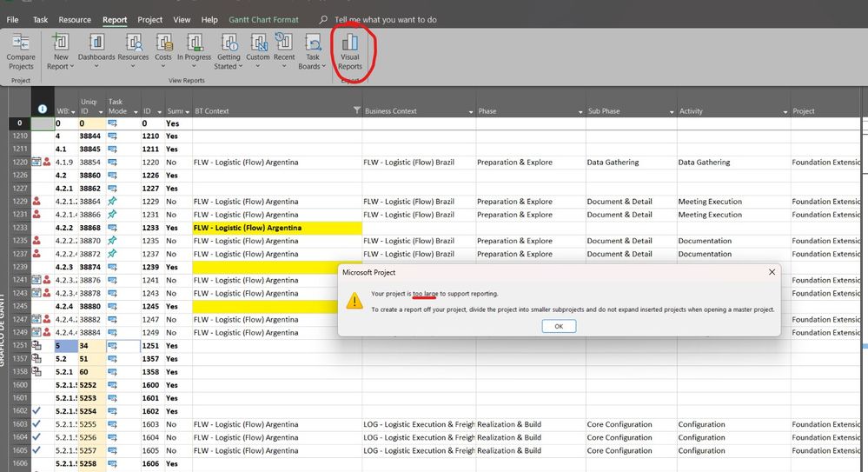Click WBS cell 4.2.2
This screenshot has width=868, height=472.
(66, 228)
